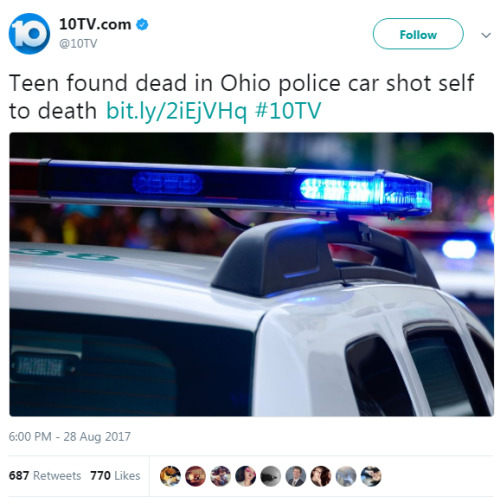This screenshot has height=497, width=500.
Task: Open the 10TV.com display name
Action: pos(95,25)
